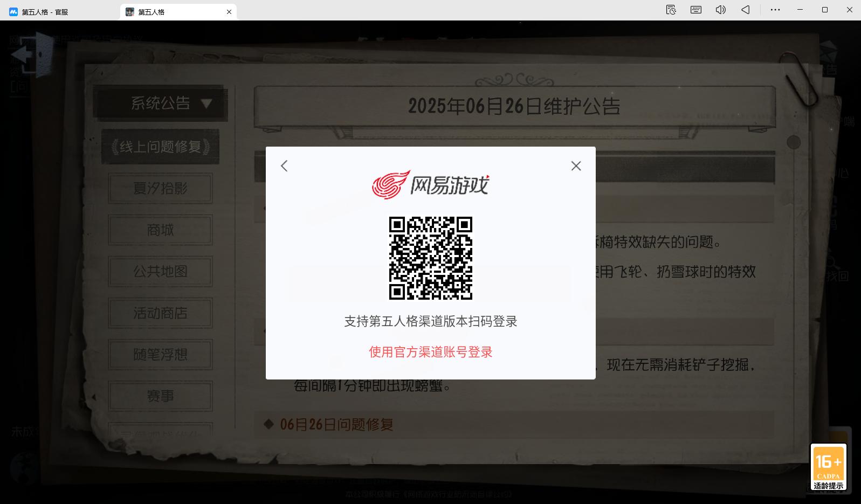Screen dimensions: 861x504
Task: Select the 活动商店 entry
Action: [x=160, y=313]
